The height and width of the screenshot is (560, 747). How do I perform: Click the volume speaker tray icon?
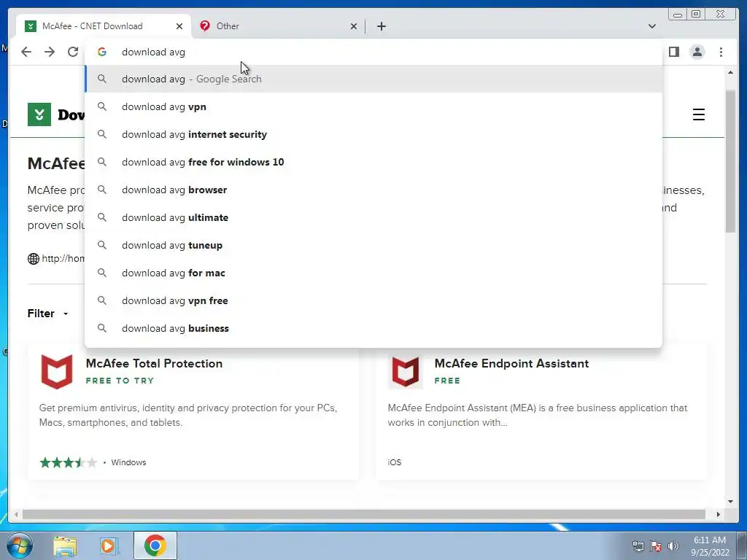pos(673,546)
